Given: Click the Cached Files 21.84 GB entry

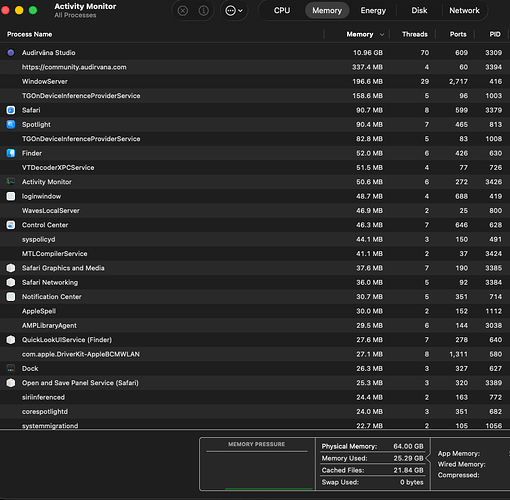Looking at the screenshot, I should click(372, 470).
